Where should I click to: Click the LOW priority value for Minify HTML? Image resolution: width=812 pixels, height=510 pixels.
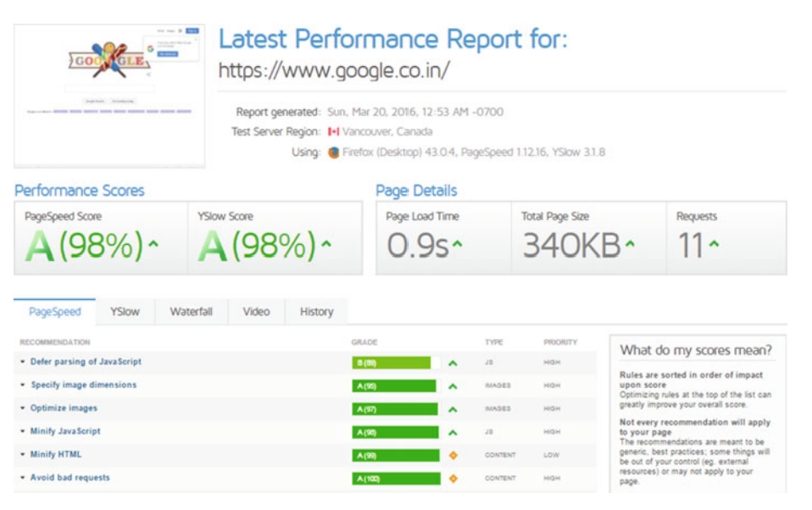pos(552,455)
